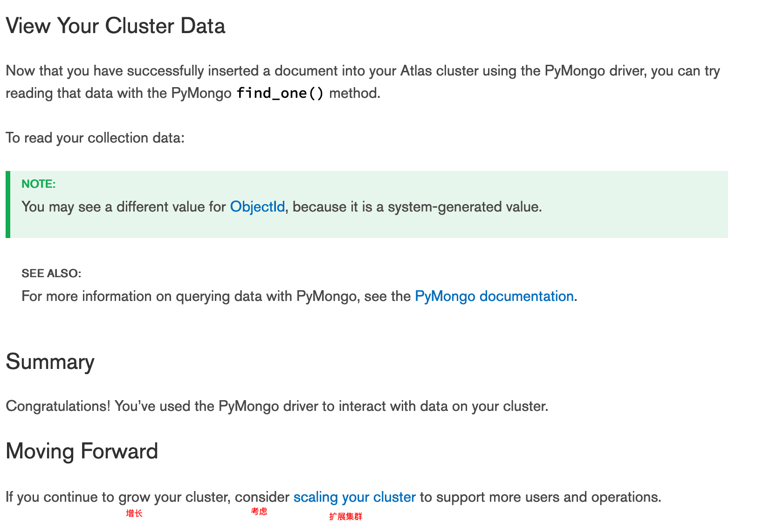Open the ObjectId link in the note
784x532 pixels.
[x=257, y=206]
